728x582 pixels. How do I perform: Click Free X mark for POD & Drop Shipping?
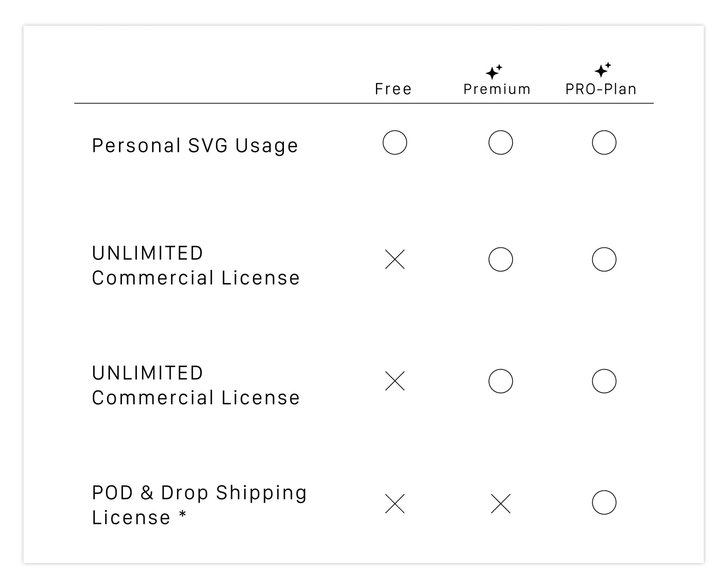pyautogui.click(x=395, y=504)
